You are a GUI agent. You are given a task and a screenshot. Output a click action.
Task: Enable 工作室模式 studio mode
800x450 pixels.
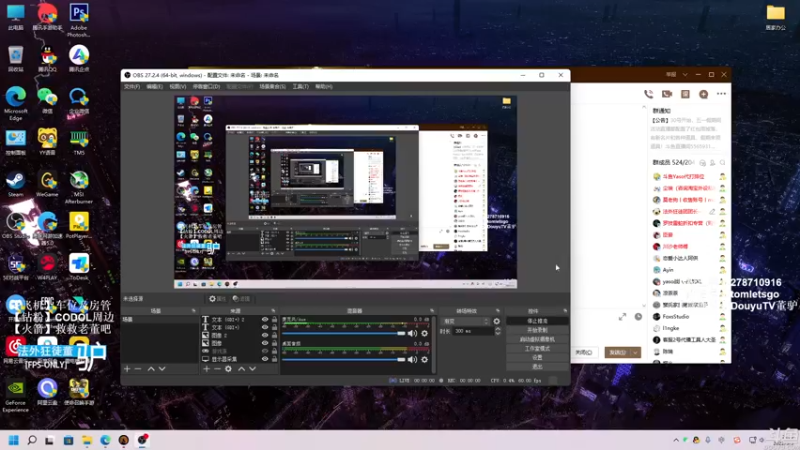pyautogui.click(x=537, y=348)
